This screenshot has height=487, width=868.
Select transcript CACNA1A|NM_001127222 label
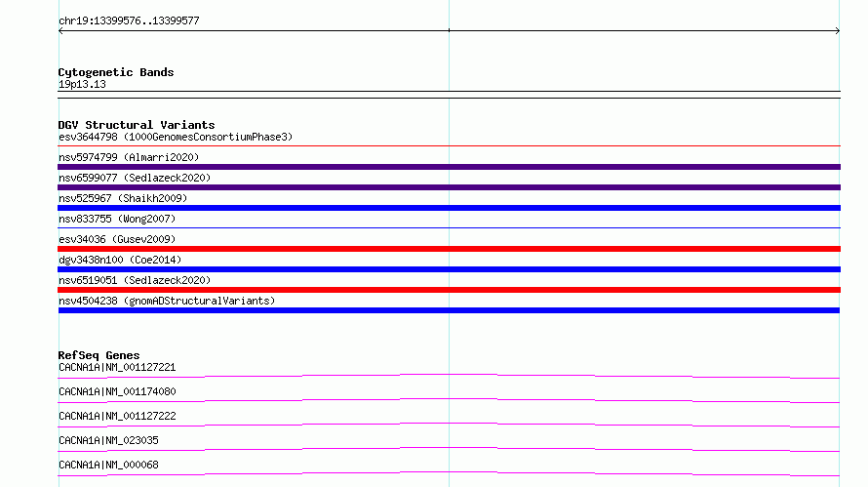117,416
